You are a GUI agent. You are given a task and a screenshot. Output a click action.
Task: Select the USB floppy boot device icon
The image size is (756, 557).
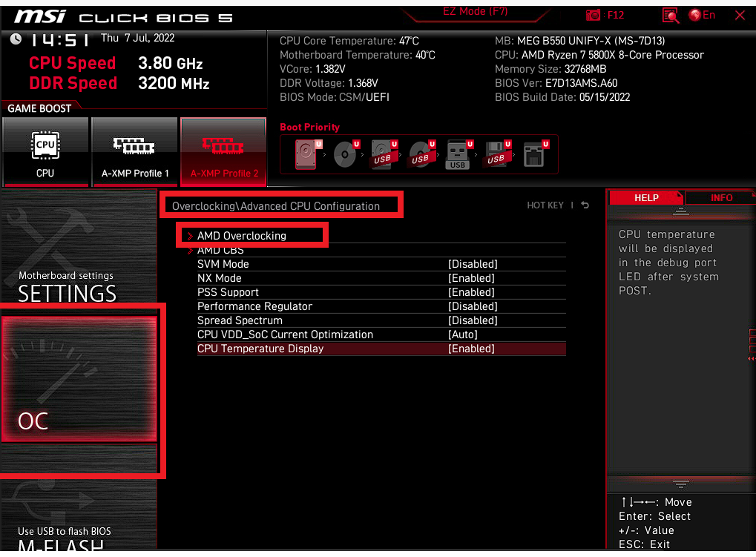[497, 154]
